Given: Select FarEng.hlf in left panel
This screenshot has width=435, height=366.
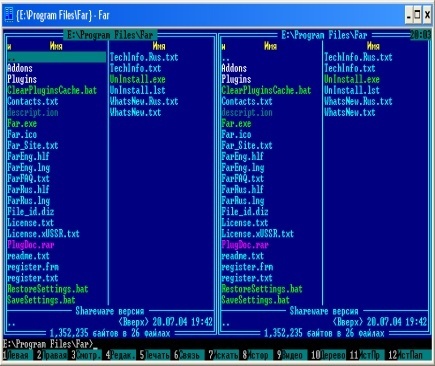Looking at the screenshot, I should pos(28,156).
